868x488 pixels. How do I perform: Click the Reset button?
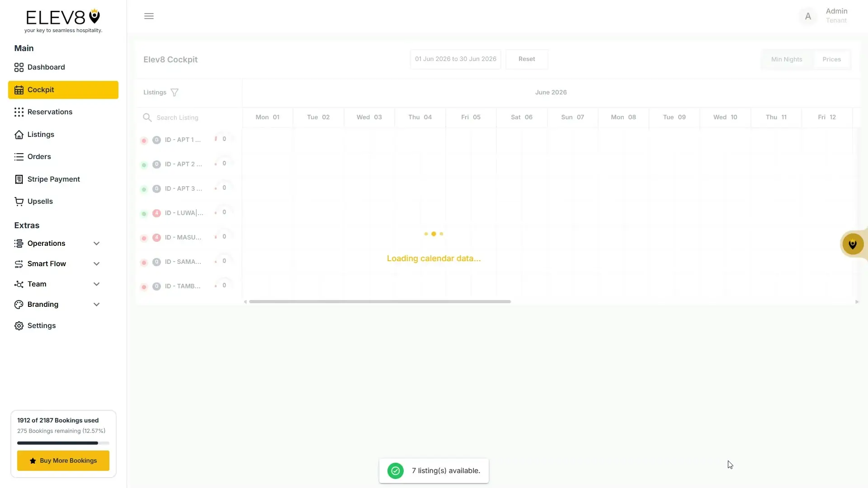[526, 59]
